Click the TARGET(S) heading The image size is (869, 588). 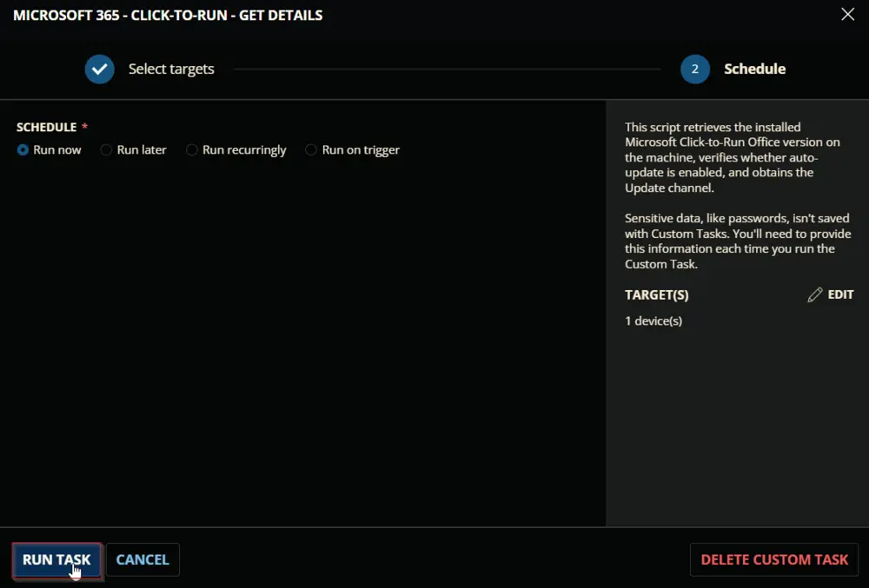pos(657,295)
